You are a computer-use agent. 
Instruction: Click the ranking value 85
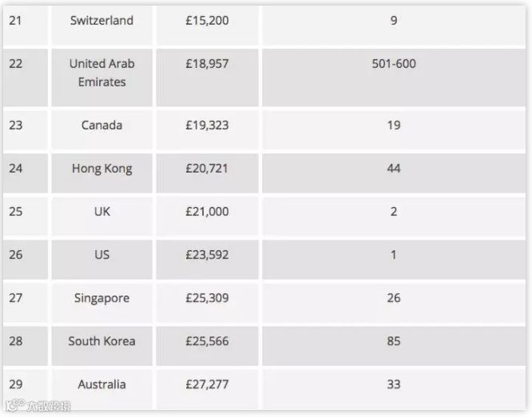click(394, 341)
